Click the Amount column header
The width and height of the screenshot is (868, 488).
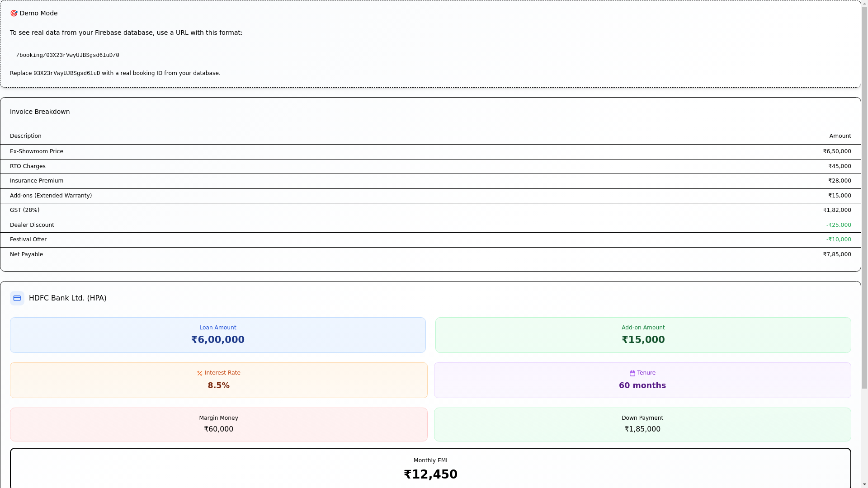(x=840, y=136)
